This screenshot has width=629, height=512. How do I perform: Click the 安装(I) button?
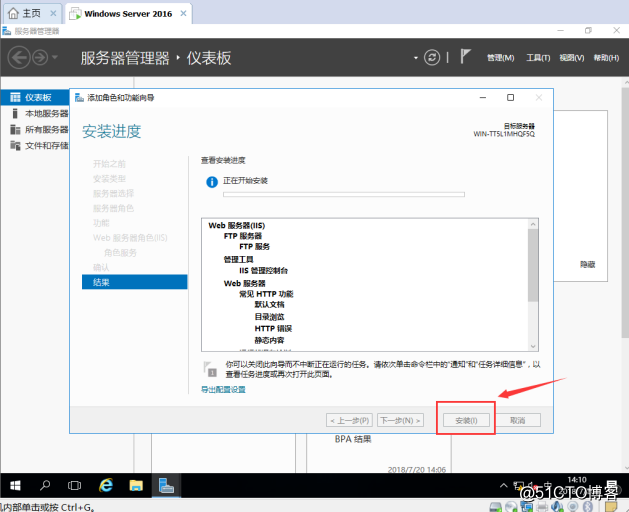point(466,421)
